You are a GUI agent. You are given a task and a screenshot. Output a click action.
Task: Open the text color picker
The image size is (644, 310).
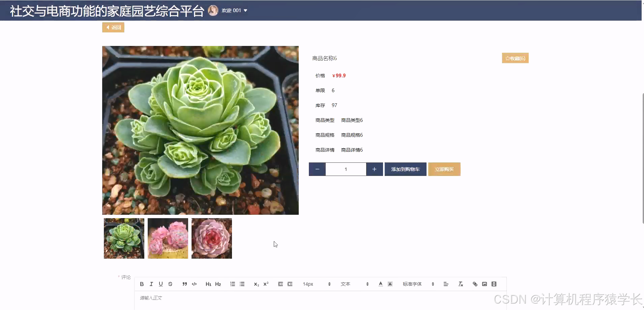(381, 284)
